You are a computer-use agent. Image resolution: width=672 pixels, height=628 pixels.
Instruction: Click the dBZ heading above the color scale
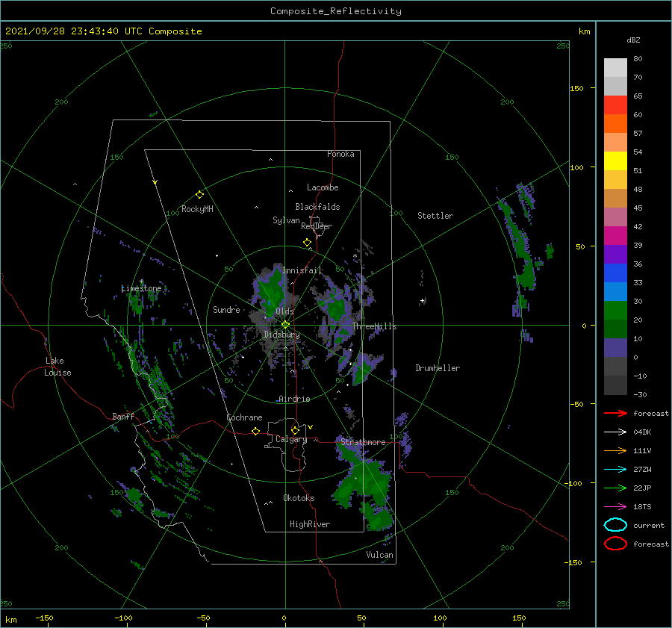pos(633,40)
